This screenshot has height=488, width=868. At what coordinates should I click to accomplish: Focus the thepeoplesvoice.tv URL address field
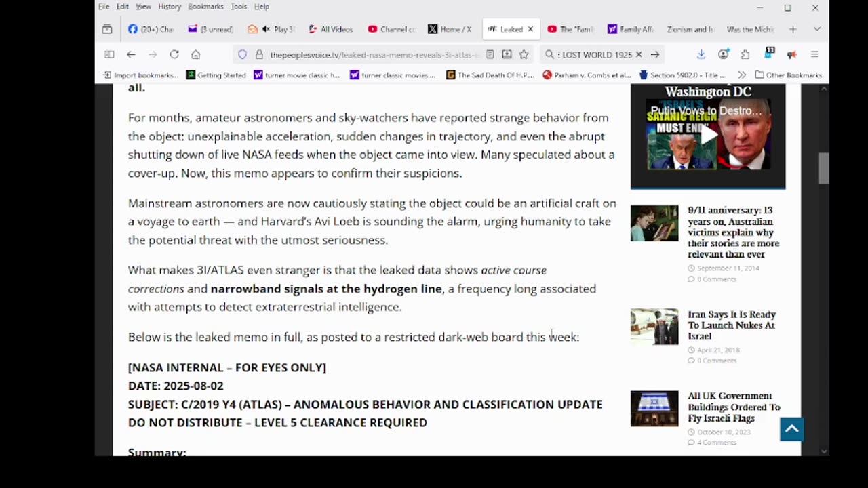[x=374, y=54]
